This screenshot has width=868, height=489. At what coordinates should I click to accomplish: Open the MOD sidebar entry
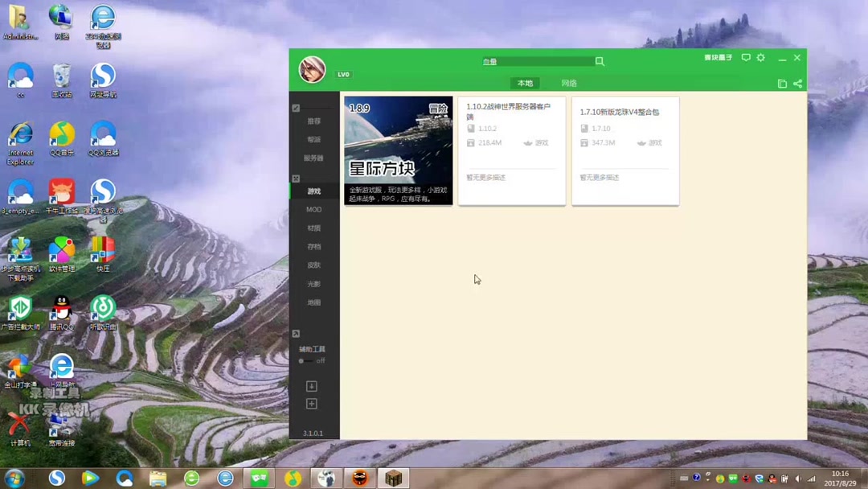pyautogui.click(x=313, y=209)
